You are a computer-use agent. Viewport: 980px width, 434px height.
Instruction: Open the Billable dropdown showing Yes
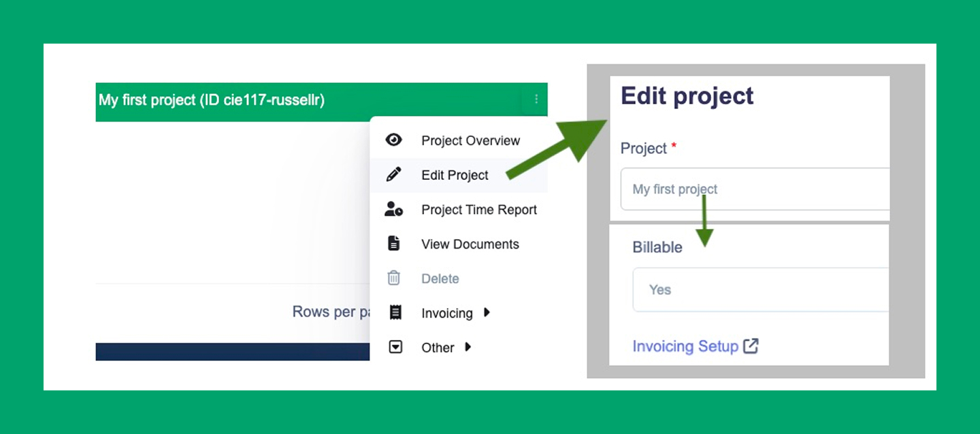tap(749, 290)
